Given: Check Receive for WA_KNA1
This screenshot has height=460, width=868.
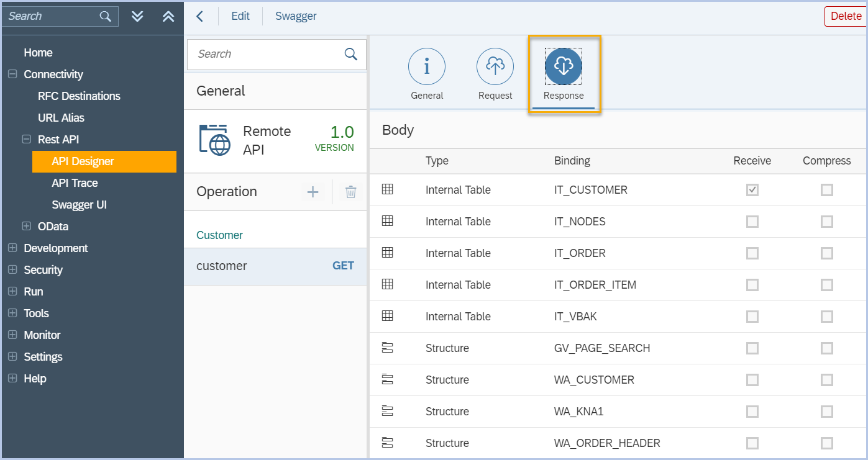Looking at the screenshot, I should pyautogui.click(x=752, y=412).
